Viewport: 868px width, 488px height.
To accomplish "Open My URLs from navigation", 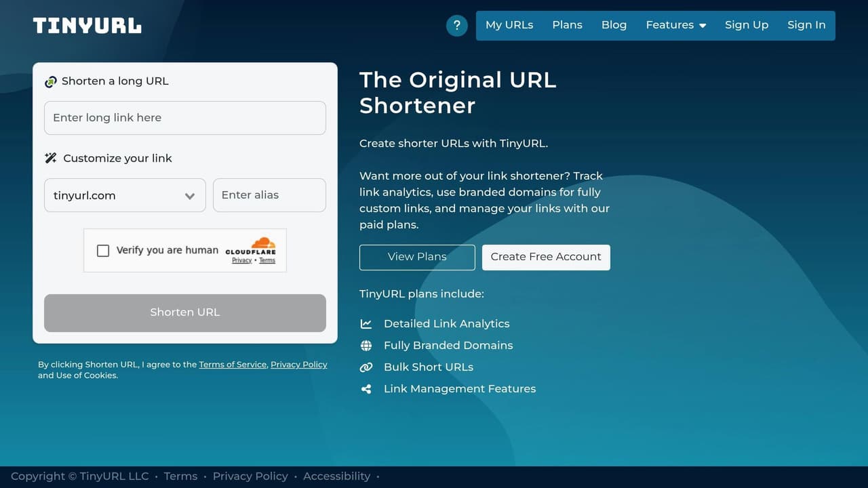I will point(509,25).
